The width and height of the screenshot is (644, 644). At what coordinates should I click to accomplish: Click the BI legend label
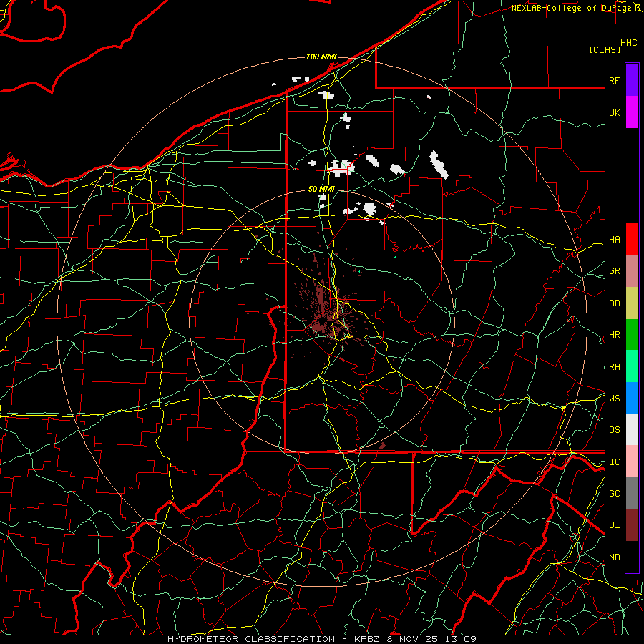pos(614,525)
